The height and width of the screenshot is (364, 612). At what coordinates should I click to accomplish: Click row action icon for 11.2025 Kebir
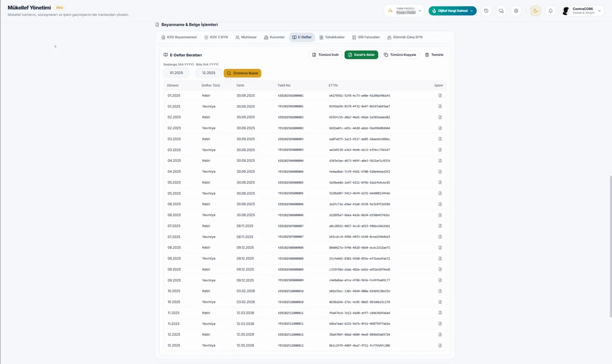(440, 313)
